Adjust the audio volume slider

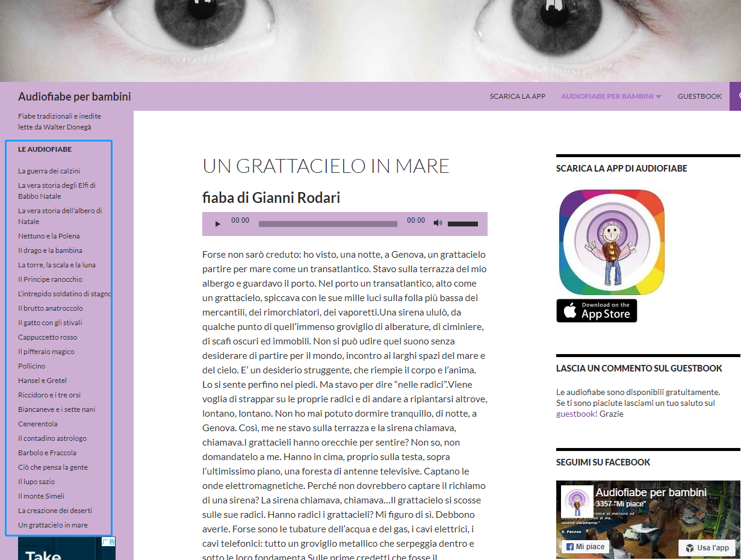462,224
